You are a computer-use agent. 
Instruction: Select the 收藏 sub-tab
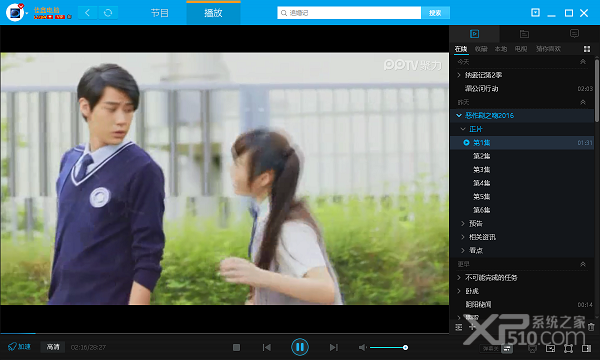[x=481, y=49]
